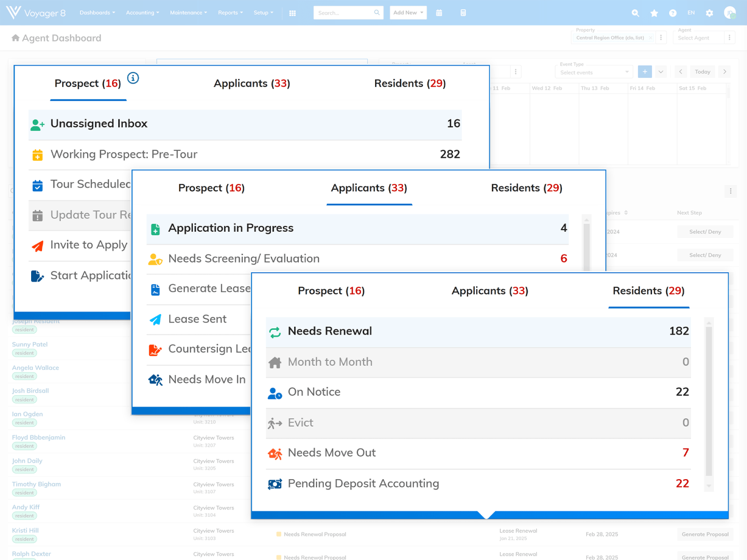The height and width of the screenshot is (560, 747).
Task: Click the info icon beside Prospect tab
Action: click(133, 78)
